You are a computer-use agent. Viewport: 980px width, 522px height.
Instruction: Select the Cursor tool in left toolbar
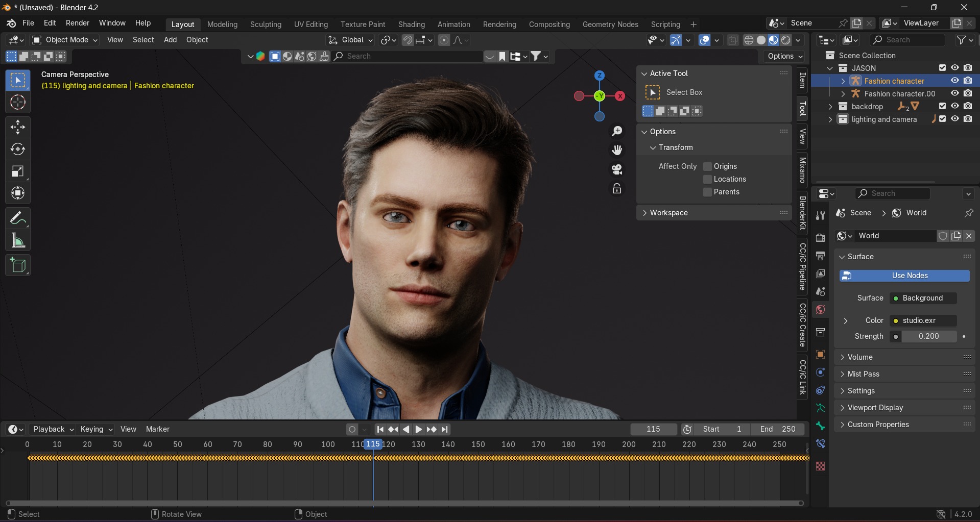tap(18, 103)
